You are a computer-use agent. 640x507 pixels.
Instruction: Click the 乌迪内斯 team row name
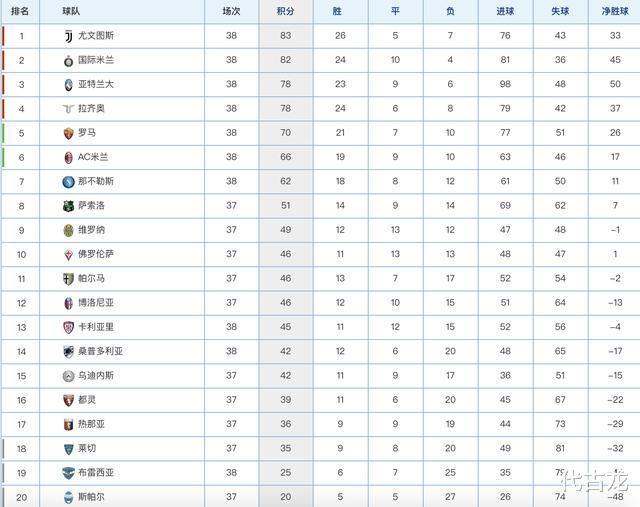coord(96,375)
